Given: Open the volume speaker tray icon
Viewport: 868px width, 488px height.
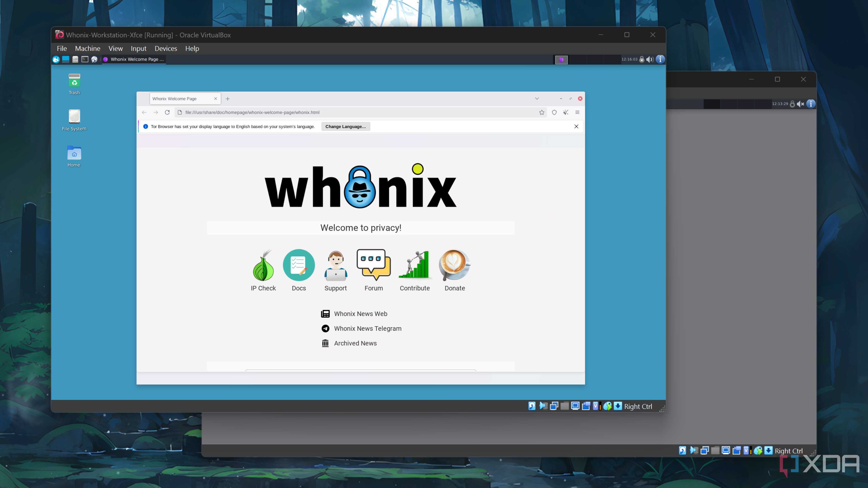Looking at the screenshot, I should tap(650, 60).
